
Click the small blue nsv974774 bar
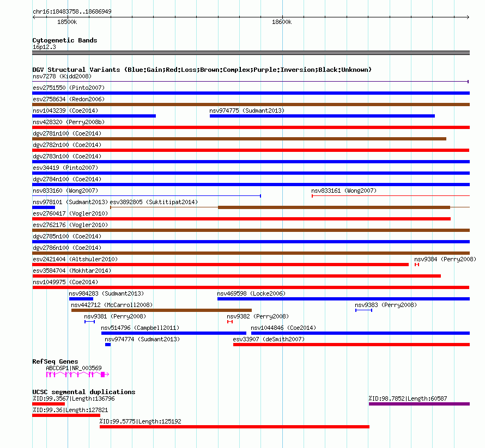(108, 345)
